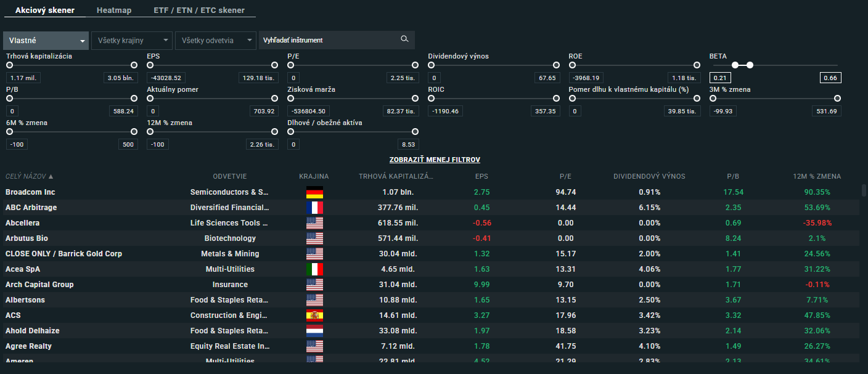
Task: Click the French flag for ABC Arbitrage
Action: coord(314,208)
